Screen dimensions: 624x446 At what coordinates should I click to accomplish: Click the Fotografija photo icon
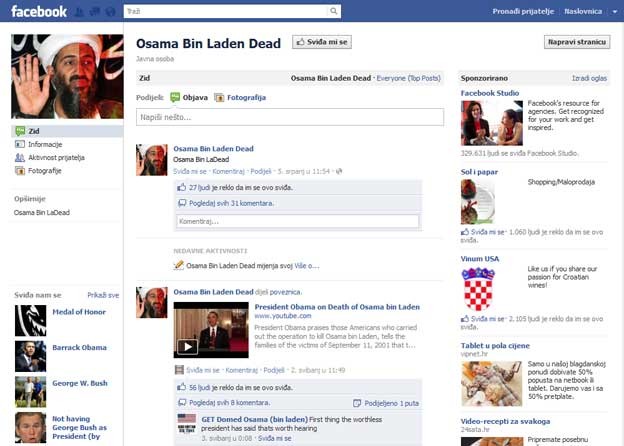(x=219, y=97)
